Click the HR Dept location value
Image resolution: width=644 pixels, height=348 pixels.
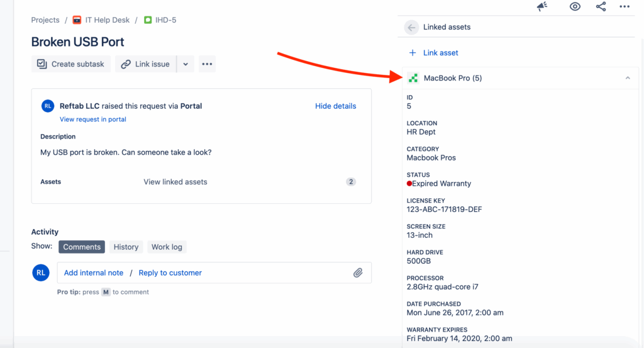421,132
